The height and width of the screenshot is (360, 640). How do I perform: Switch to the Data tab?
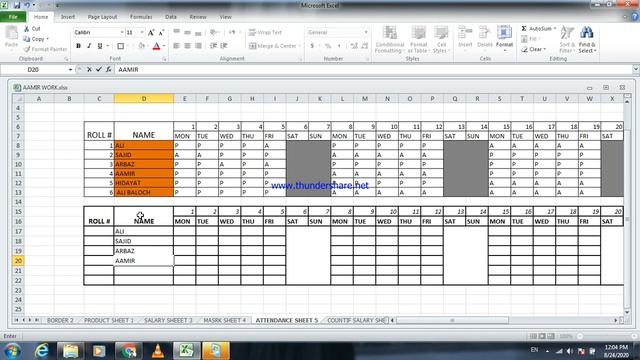click(x=171, y=17)
